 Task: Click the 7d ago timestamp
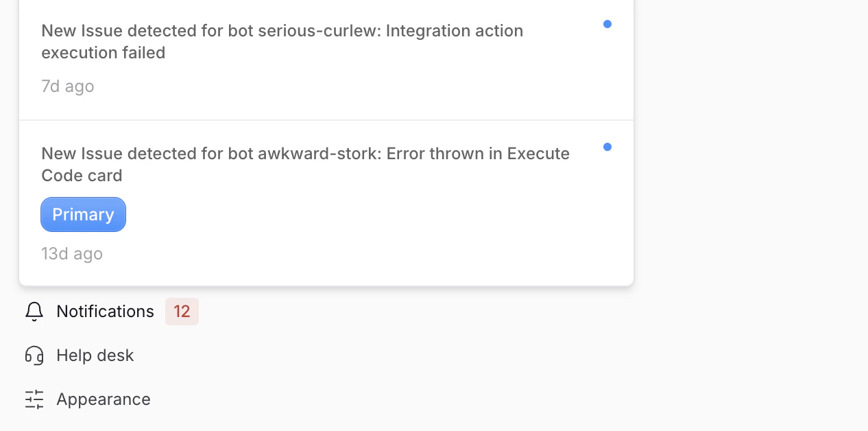[x=68, y=86]
